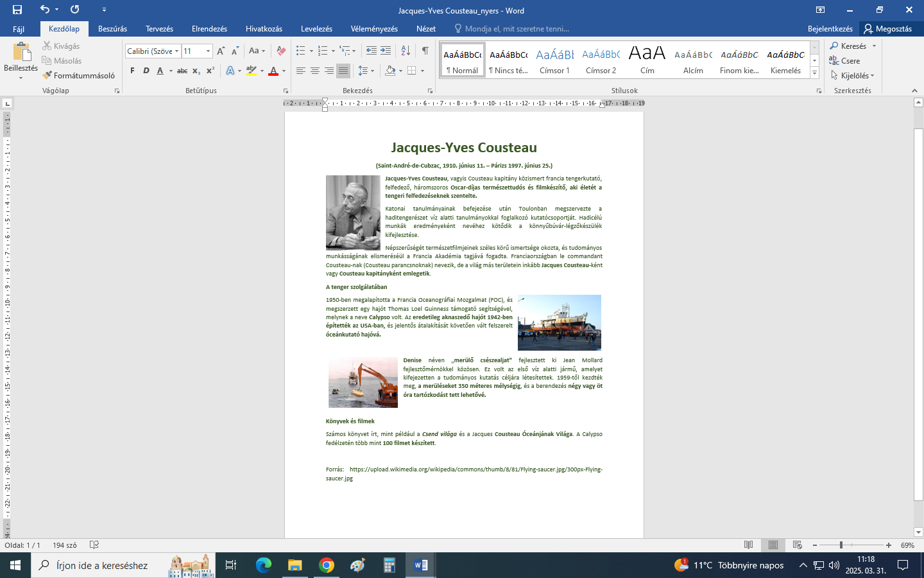The width and height of the screenshot is (924, 578).
Task: Toggle justified alignment button
Action: (x=343, y=71)
